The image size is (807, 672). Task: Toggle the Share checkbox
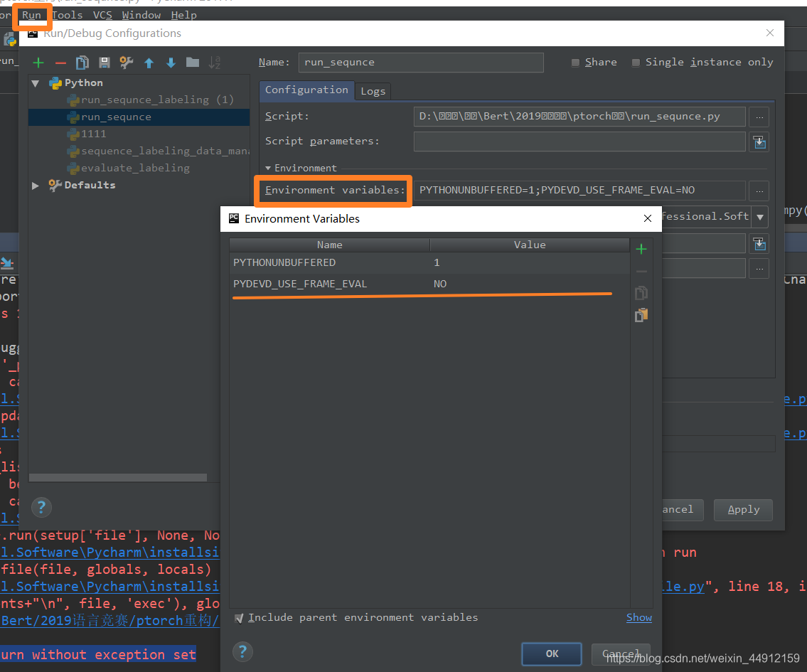point(575,63)
